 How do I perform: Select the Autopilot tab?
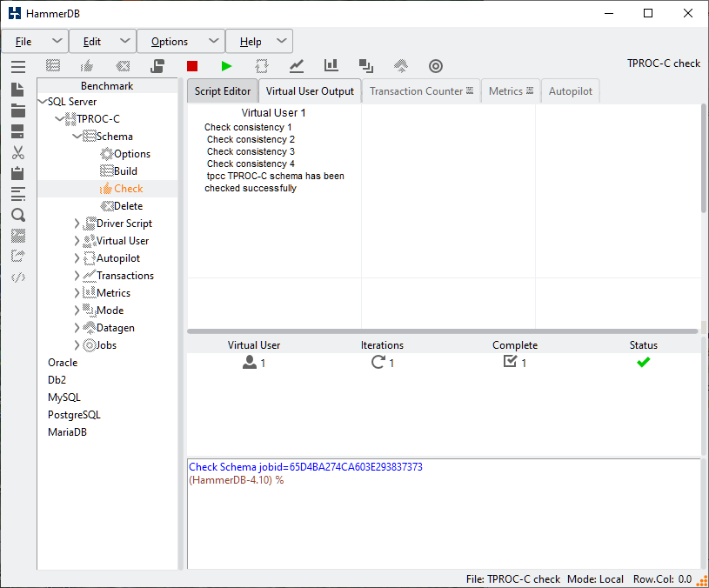coord(570,91)
